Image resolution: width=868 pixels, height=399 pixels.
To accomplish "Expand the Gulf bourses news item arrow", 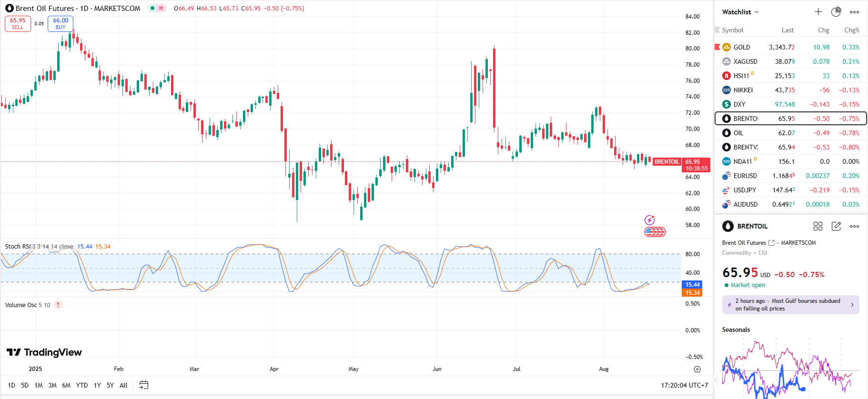I will [852, 305].
